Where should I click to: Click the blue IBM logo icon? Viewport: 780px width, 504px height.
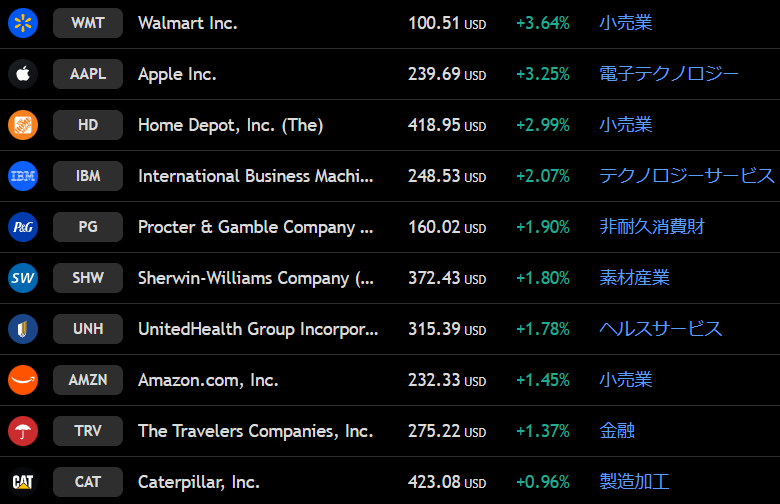pos(23,176)
